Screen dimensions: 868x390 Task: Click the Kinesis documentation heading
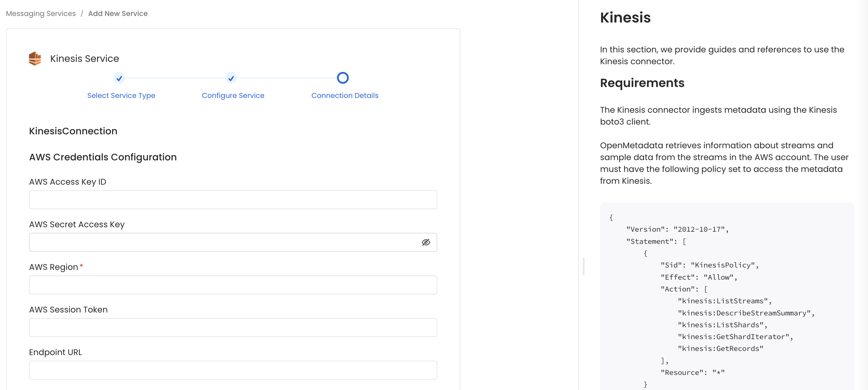coord(625,17)
